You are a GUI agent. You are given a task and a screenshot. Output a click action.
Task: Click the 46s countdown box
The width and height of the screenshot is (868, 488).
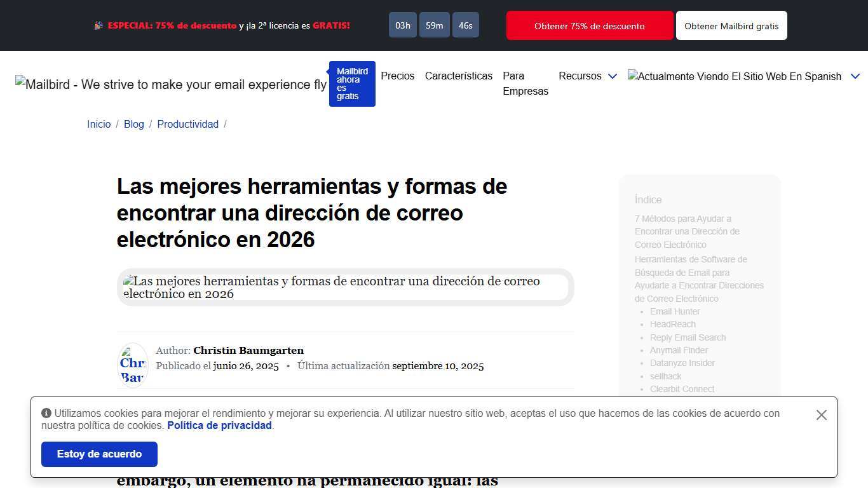pos(466,25)
